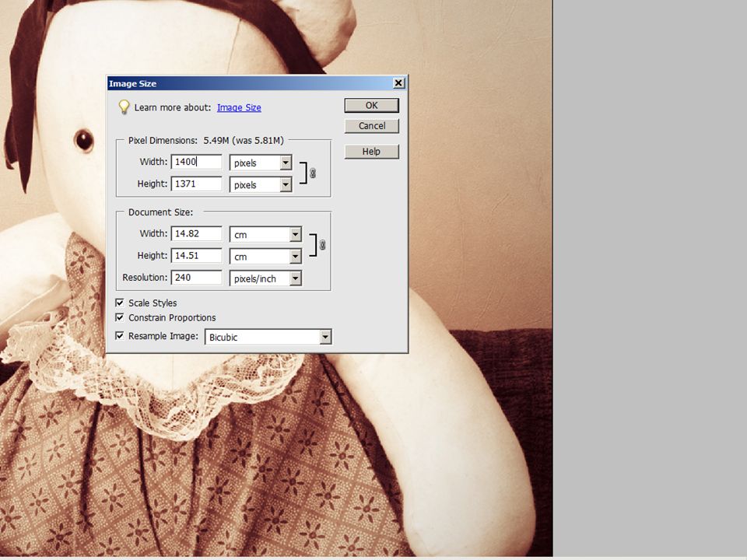Click the 'Pixel Dimensions: 5.49M (was 5.81M)' text
747x560 pixels.
tap(205, 141)
